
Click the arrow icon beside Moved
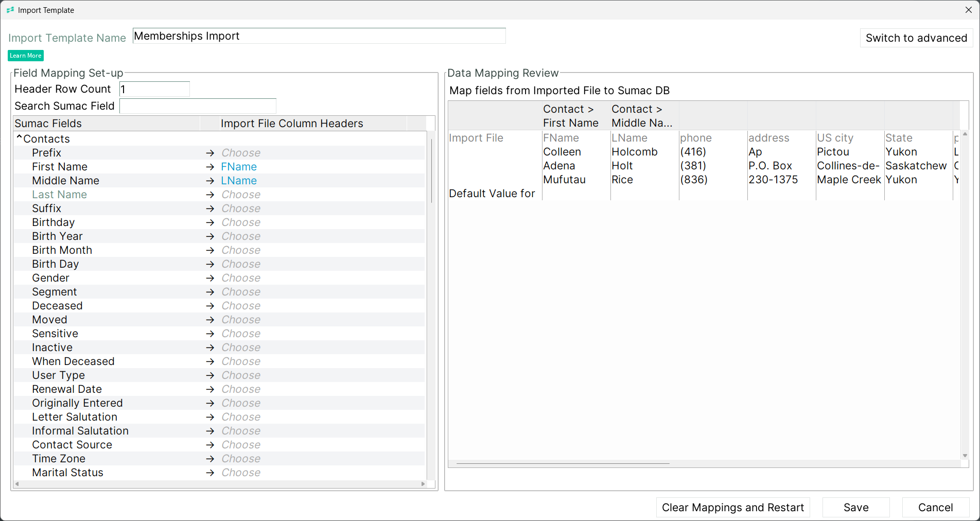coord(210,320)
